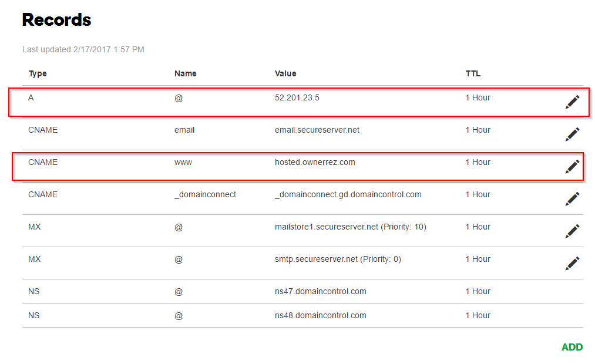Click the email.secureserver.net value
Viewport: 595px width, 364px height.
click(x=317, y=130)
